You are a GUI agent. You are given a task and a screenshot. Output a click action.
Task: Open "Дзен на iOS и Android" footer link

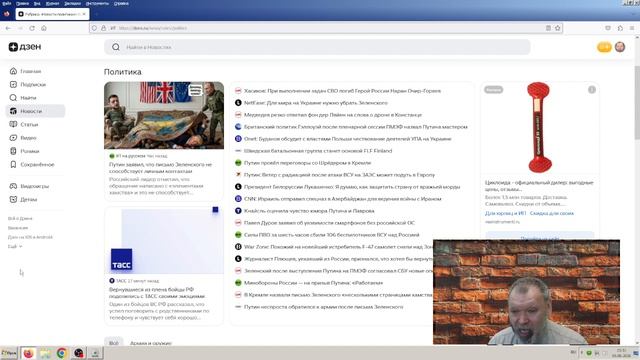[30, 237]
